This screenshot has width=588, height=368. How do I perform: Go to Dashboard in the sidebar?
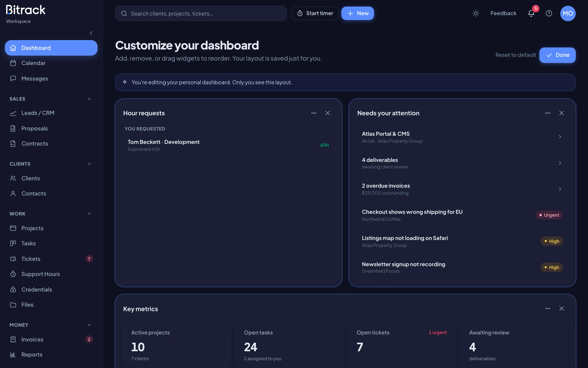pos(51,48)
